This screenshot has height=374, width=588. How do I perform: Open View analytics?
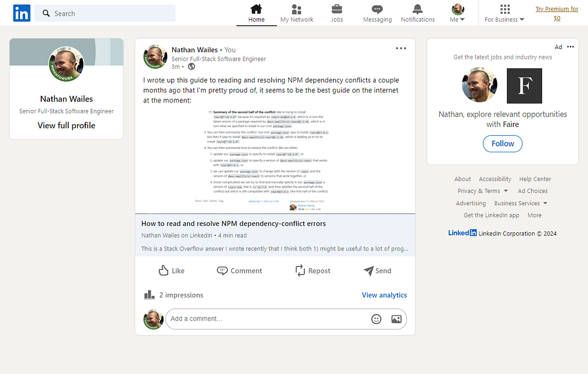point(384,295)
